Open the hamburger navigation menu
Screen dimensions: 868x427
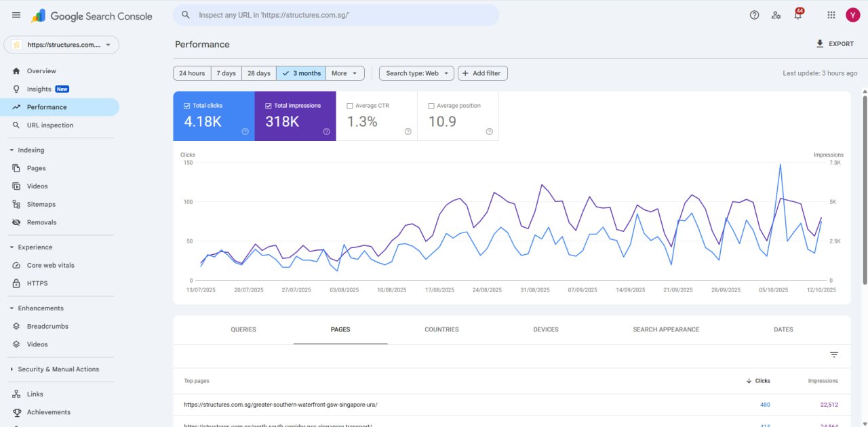point(17,15)
